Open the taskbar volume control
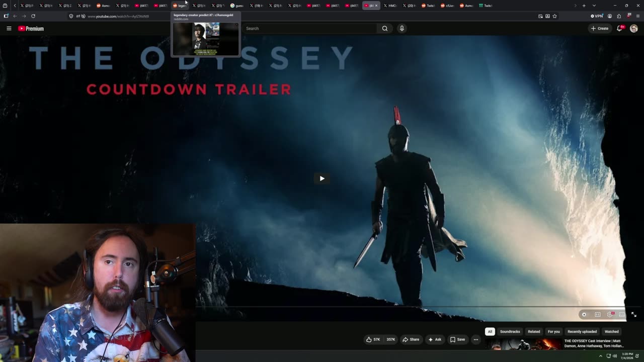The width and height of the screenshot is (644, 362). pyautogui.click(x=615, y=356)
